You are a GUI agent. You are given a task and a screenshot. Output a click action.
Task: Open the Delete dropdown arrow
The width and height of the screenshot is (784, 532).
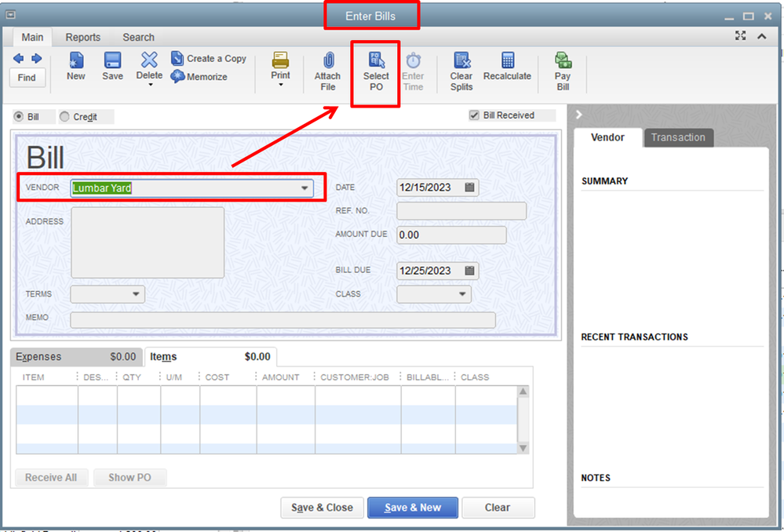point(149,85)
